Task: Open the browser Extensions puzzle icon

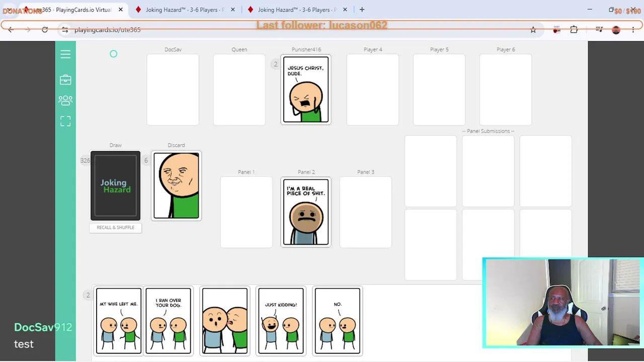Action: coord(574,30)
